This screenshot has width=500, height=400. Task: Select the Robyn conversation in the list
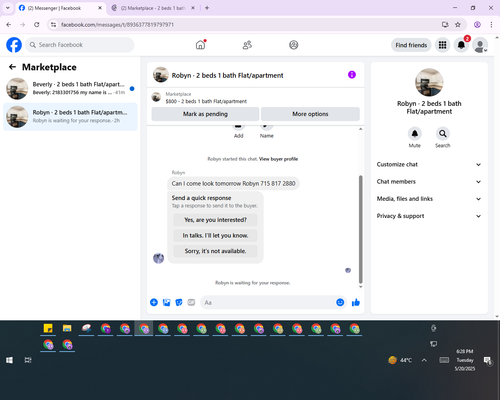pyautogui.click(x=70, y=117)
